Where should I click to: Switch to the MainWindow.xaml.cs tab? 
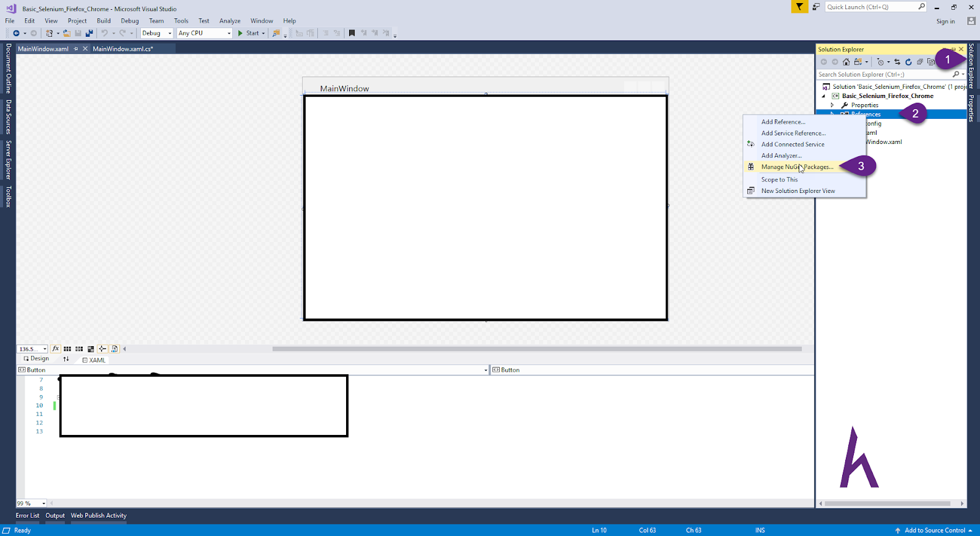point(123,48)
